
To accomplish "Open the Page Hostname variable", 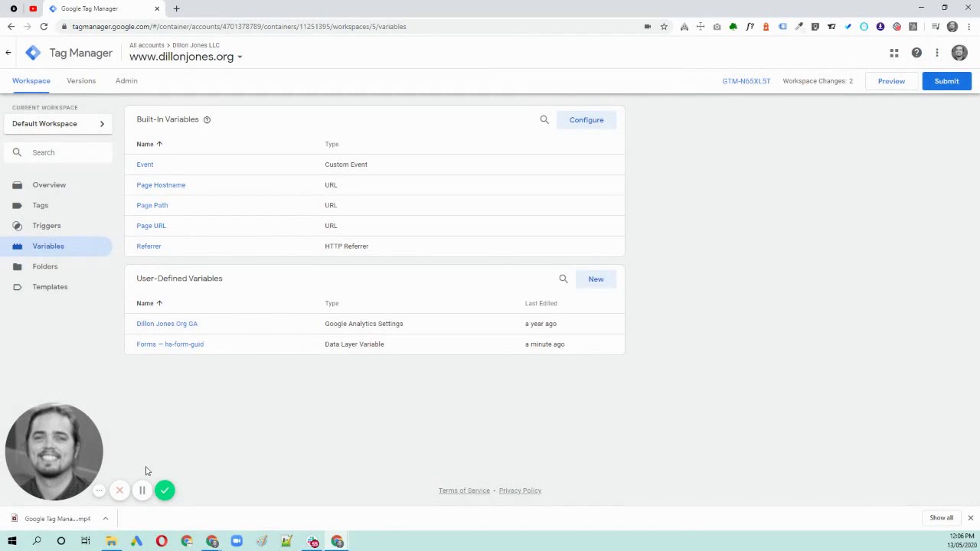I will click(161, 185).
